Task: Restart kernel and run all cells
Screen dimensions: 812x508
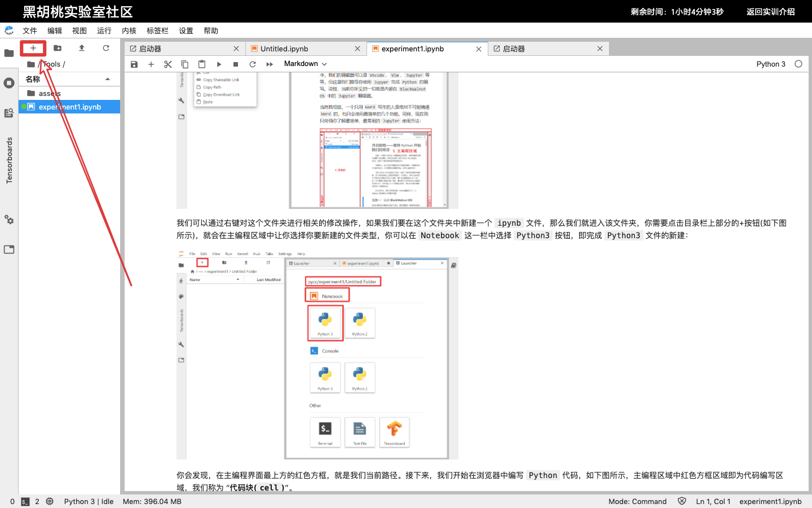Action: [x=270, y=64]
